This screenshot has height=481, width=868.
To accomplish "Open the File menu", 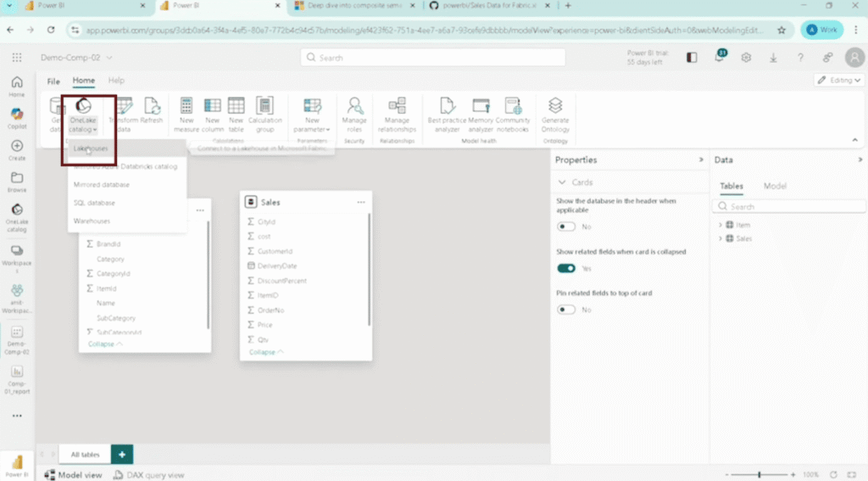I will point(53,81).
